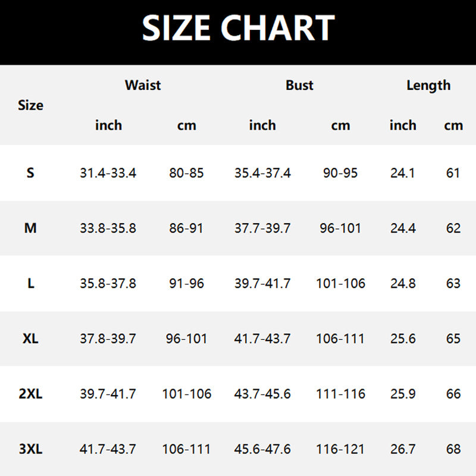
Task: Click the SIZE CHART title text
Action: pos(238,28)
